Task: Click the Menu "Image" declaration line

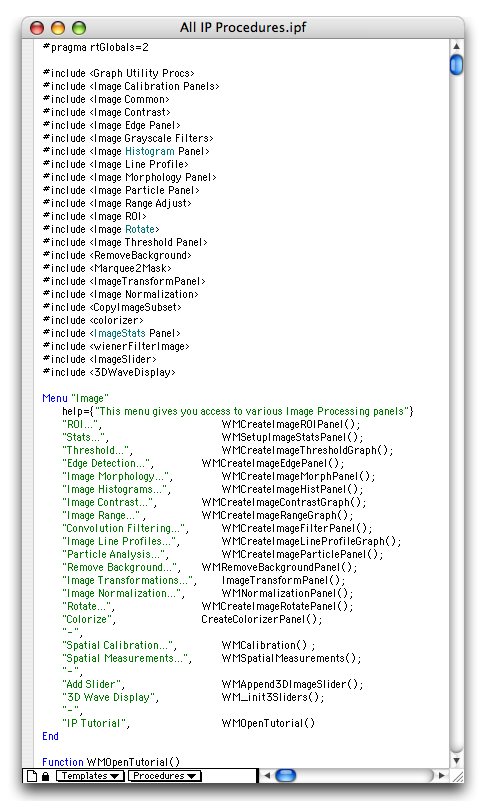Action: [76, 398]
